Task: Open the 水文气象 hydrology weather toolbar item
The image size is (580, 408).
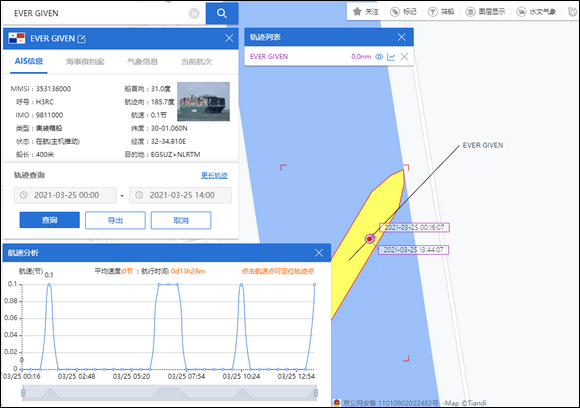Action: tap(536, 12)
